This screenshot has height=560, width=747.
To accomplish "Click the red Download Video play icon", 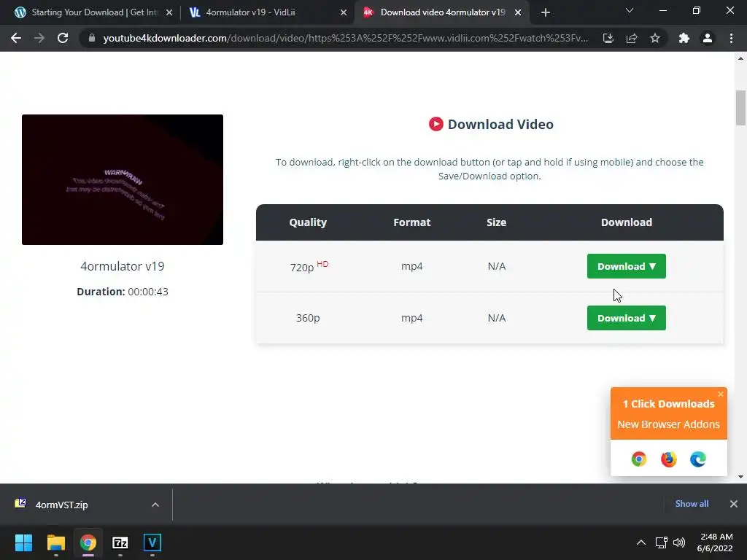I will pos(436,124).
